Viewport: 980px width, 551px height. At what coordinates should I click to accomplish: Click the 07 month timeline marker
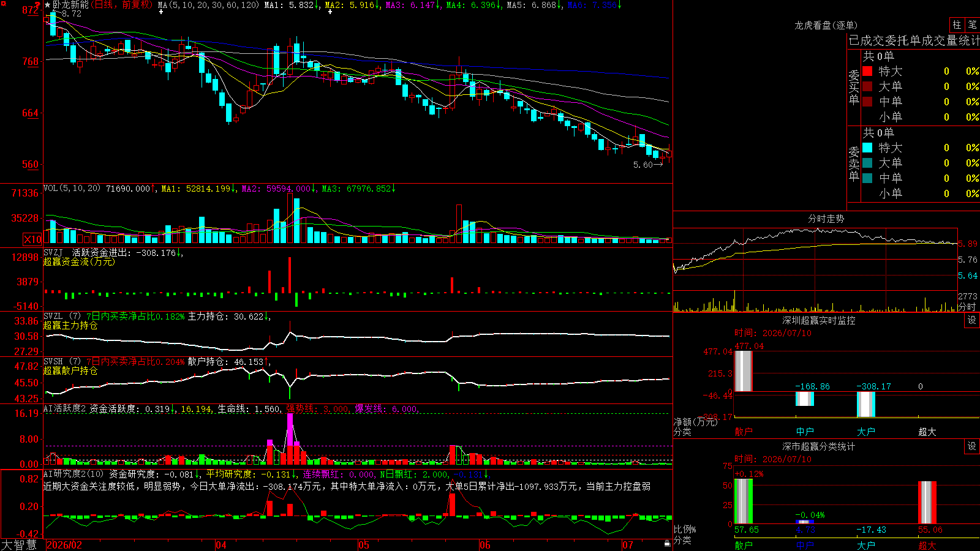628,545
